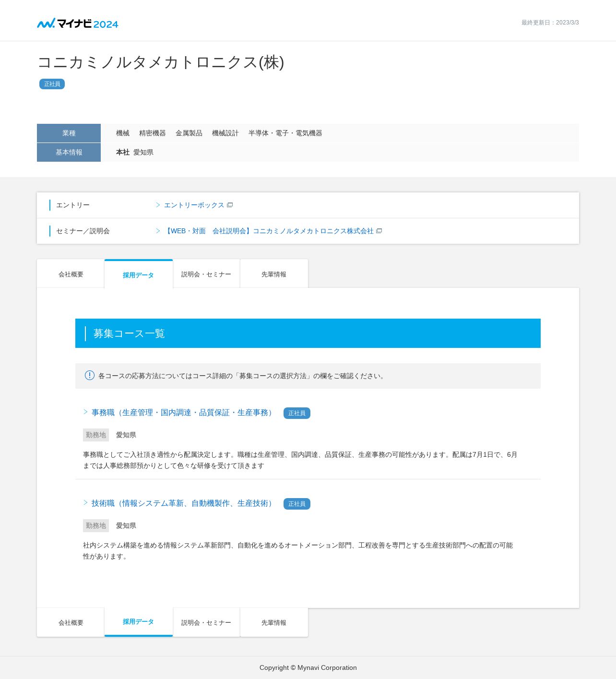Click the Mynavi 2024 logo
Screen dimensions: 616x679
78,23
